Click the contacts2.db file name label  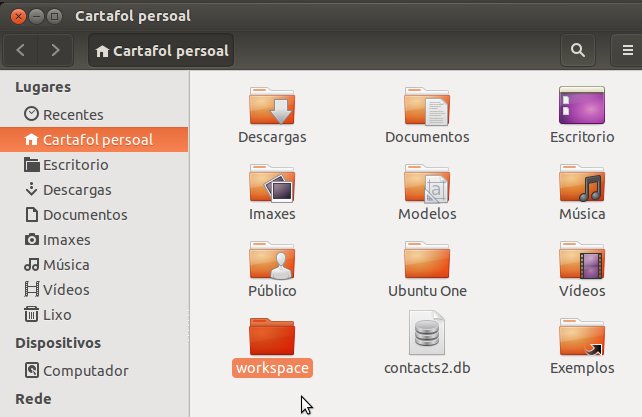pyautogui.click(x=427, y=368)
